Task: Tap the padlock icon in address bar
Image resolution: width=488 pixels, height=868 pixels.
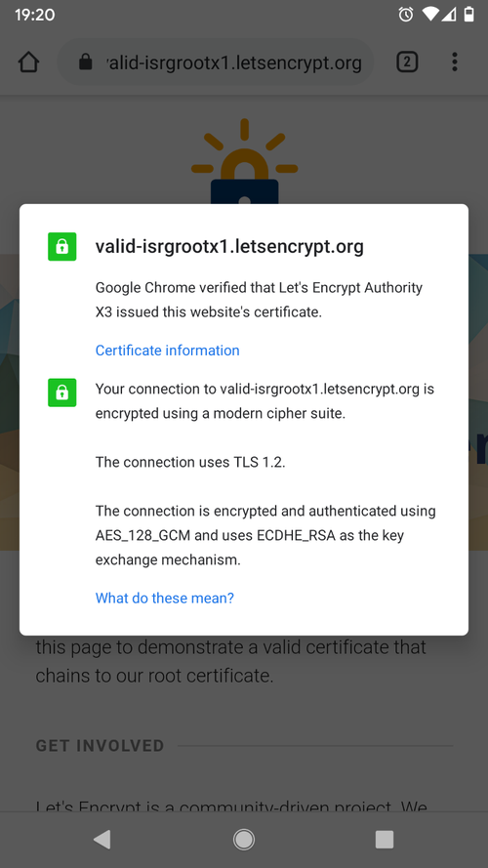Action: tap(85, 62)
